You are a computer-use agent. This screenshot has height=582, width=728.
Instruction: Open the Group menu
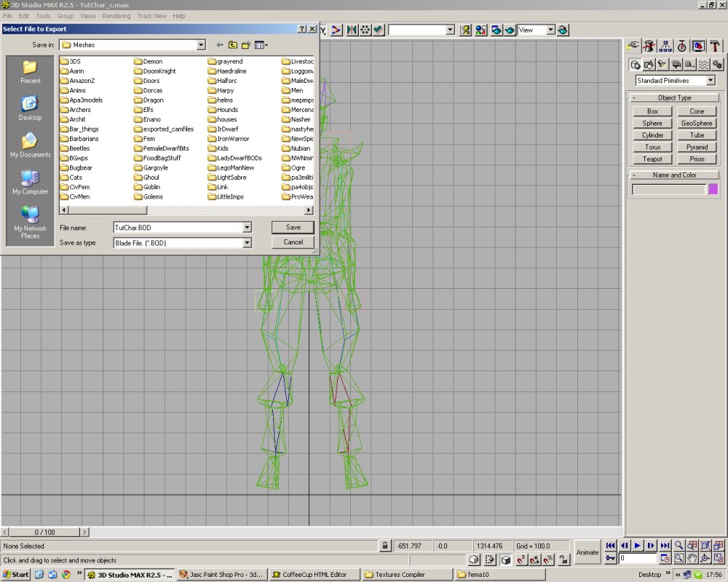click(65, 16)
